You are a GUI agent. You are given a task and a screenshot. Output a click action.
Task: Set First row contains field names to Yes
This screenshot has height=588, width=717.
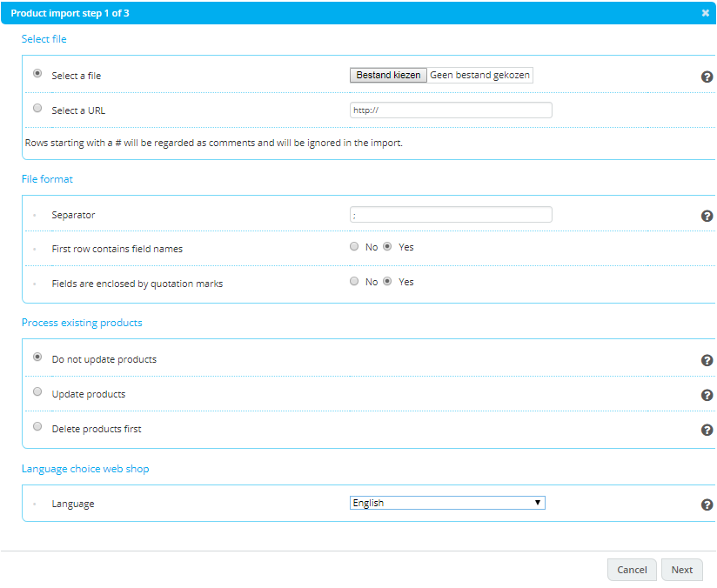click(387, 246)
